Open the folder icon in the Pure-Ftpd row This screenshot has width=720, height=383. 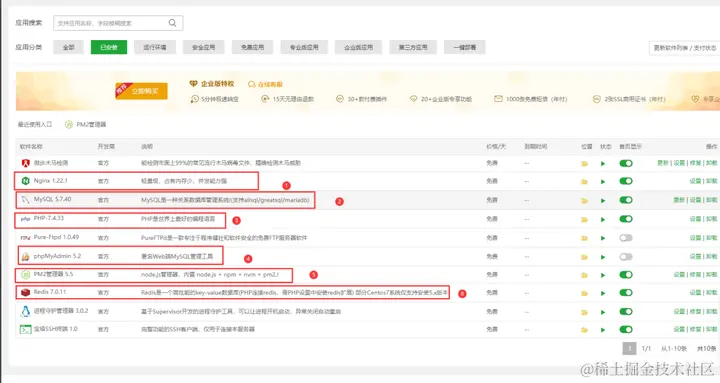click(x=585, y=238)
